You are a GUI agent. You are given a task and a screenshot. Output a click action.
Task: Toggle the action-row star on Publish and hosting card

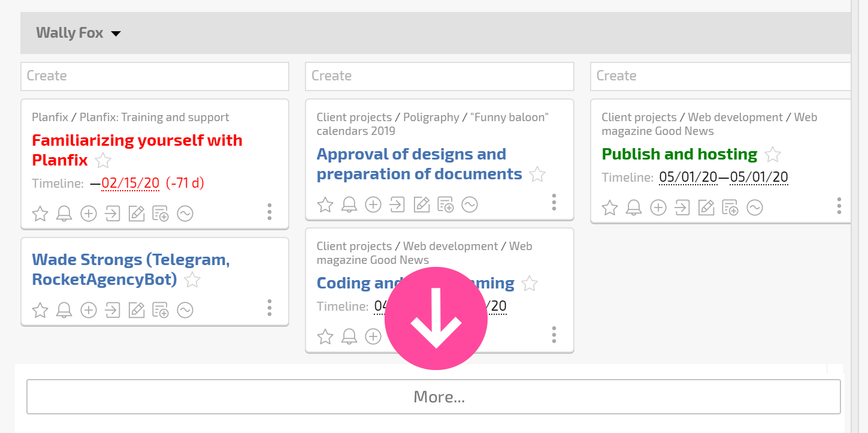[610, 208]
